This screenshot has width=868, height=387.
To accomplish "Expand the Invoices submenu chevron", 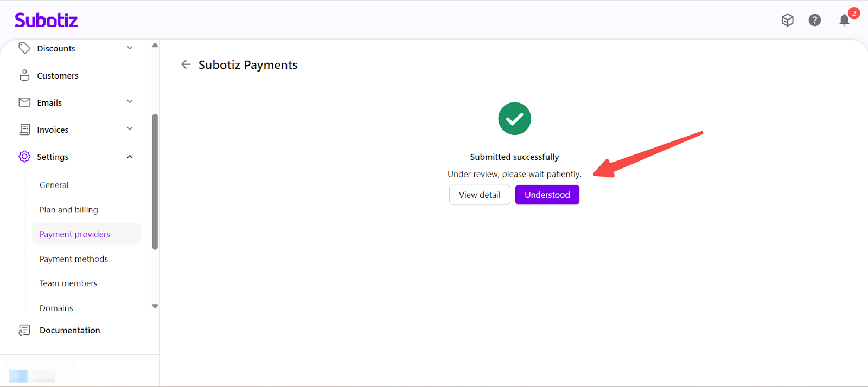I will pyautogui.click(x=130, y=129).
